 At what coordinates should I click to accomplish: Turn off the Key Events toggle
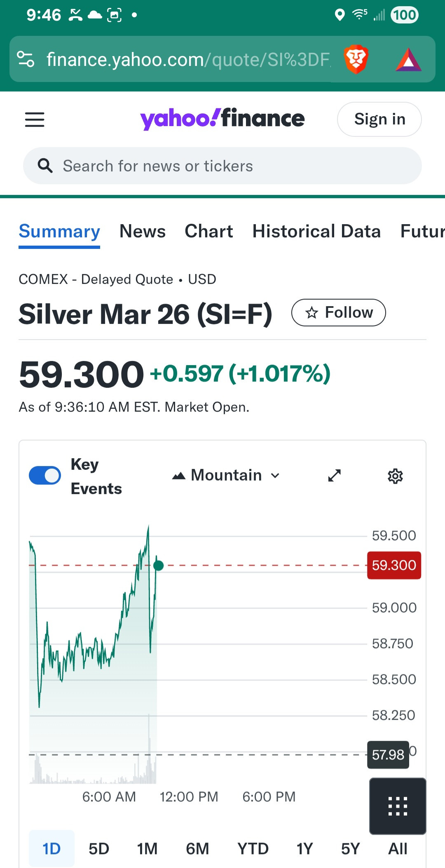(45, 476)
